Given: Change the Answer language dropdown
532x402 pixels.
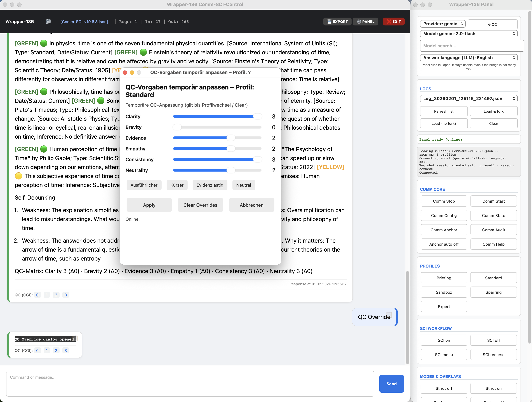Looking at the screenshot, I should (469, 57).
